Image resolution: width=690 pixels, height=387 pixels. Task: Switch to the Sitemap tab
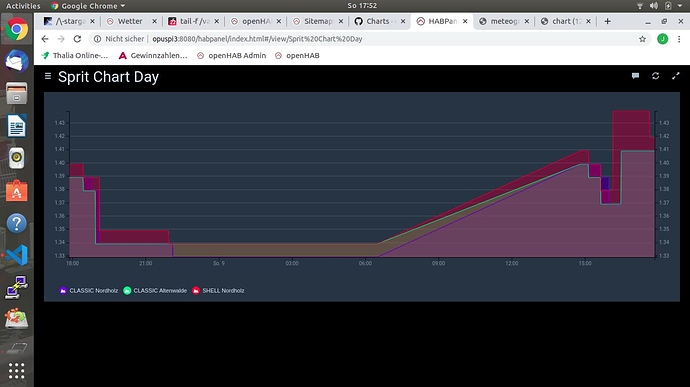click(x=318, y=21)
